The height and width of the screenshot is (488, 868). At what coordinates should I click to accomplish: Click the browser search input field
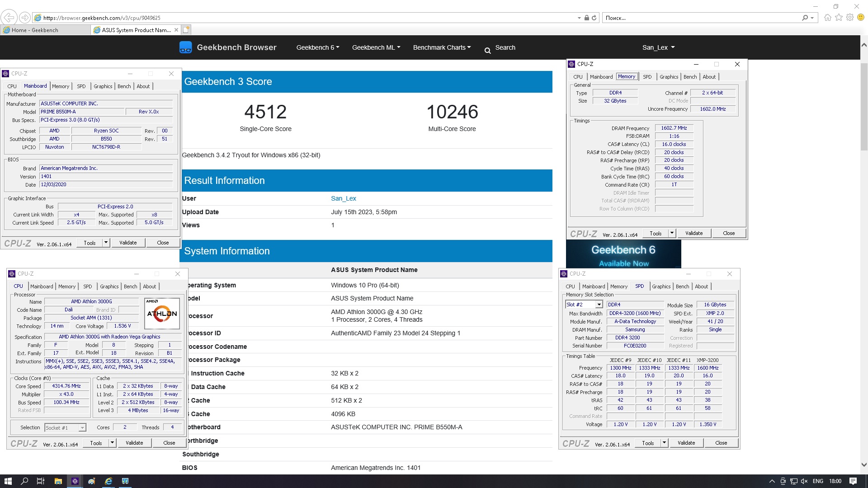[x=701, y=18]
